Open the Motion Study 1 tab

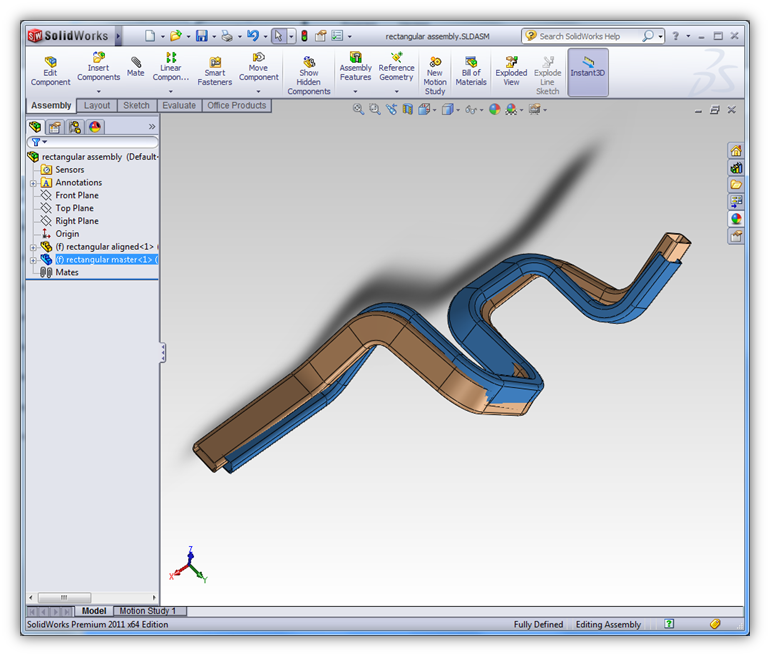click(x=148, y=611)
